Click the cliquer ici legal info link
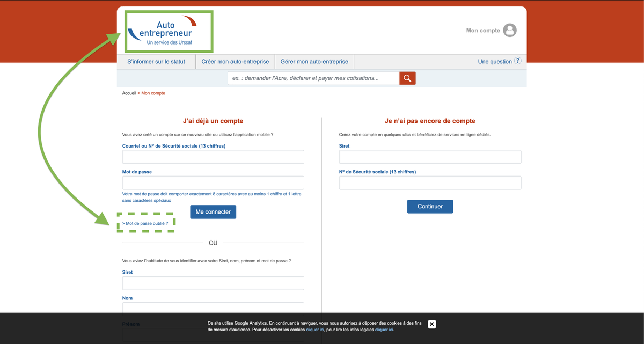Viewport: 644px width, 344px height. point(384,330)
